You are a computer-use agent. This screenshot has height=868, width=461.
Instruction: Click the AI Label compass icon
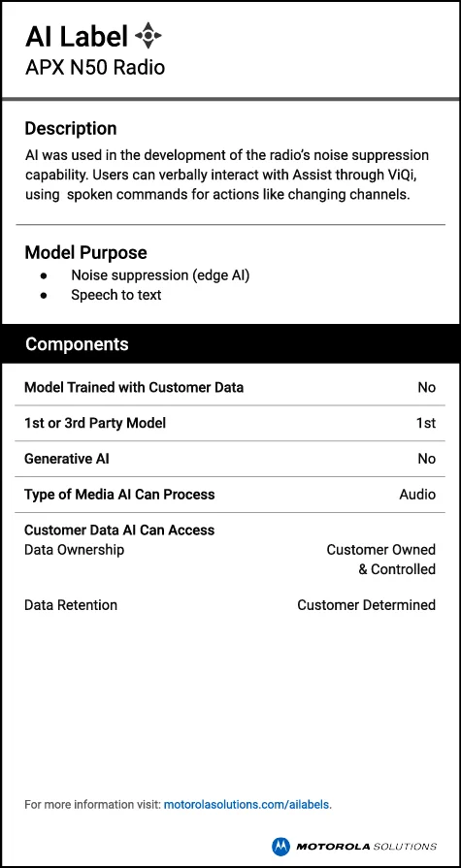(148, 36)
